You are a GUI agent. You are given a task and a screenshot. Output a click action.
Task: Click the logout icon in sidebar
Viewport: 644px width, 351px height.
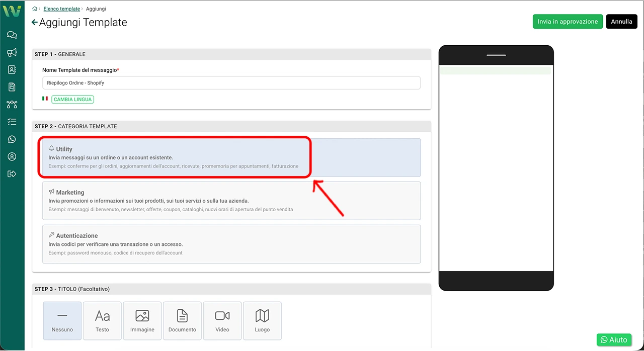pos(12,174)
